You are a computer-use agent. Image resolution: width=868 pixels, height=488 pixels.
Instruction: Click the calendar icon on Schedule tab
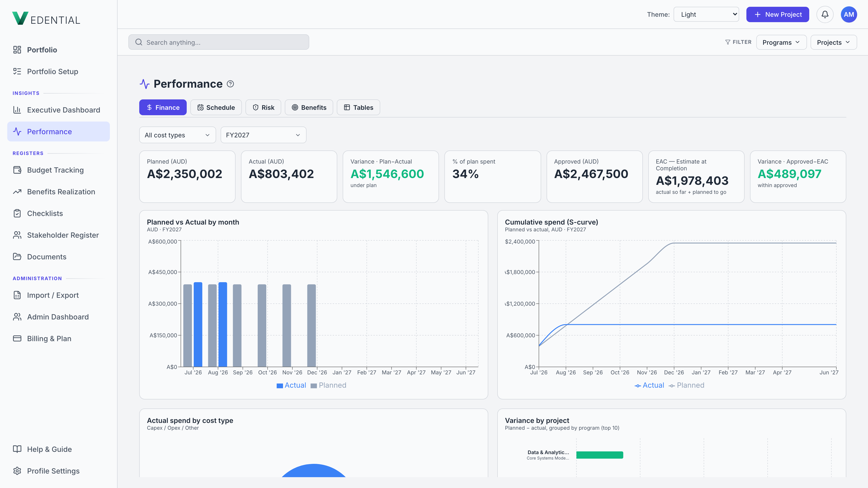click(200, 108)
